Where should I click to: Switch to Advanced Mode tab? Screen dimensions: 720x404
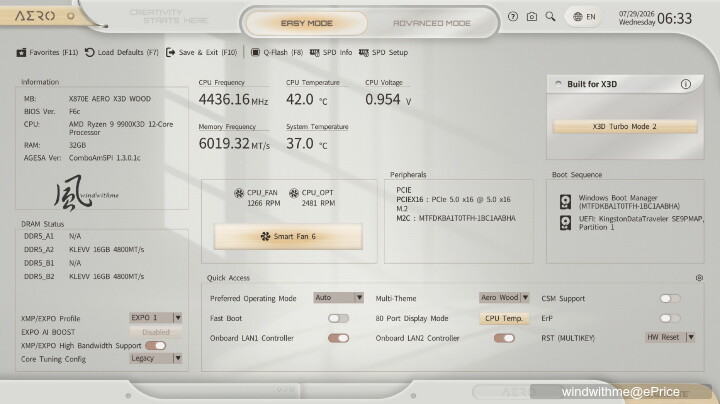[432, 23]
